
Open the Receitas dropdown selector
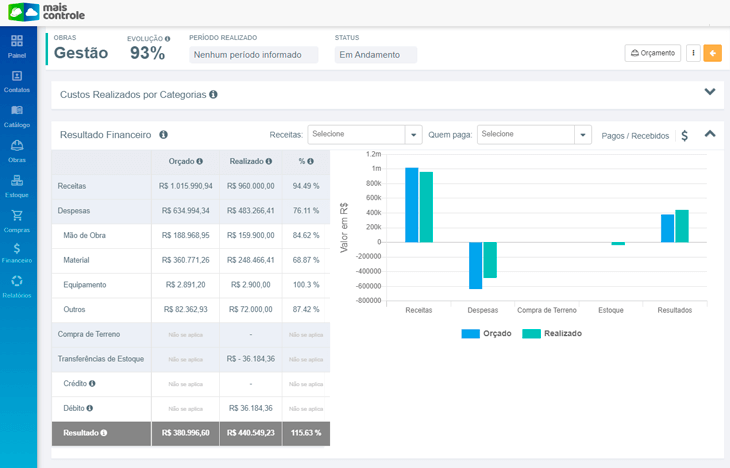point(364,134)
